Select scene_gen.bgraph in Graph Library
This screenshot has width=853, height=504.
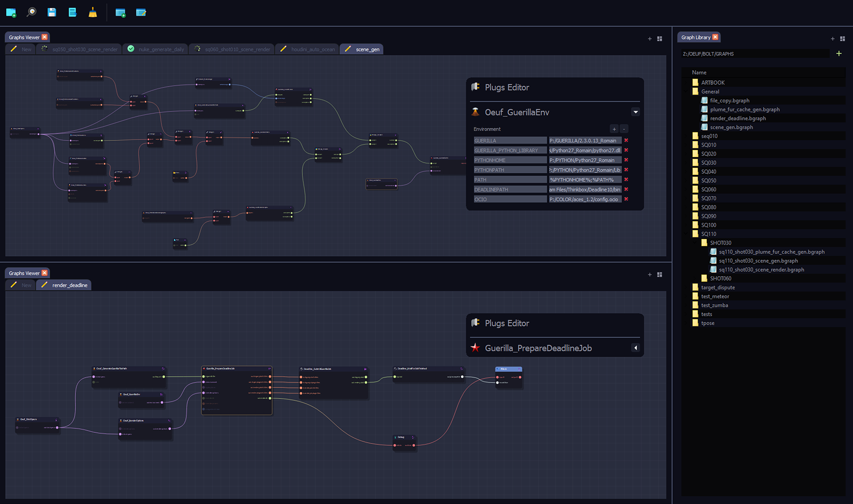click(731, 127)
